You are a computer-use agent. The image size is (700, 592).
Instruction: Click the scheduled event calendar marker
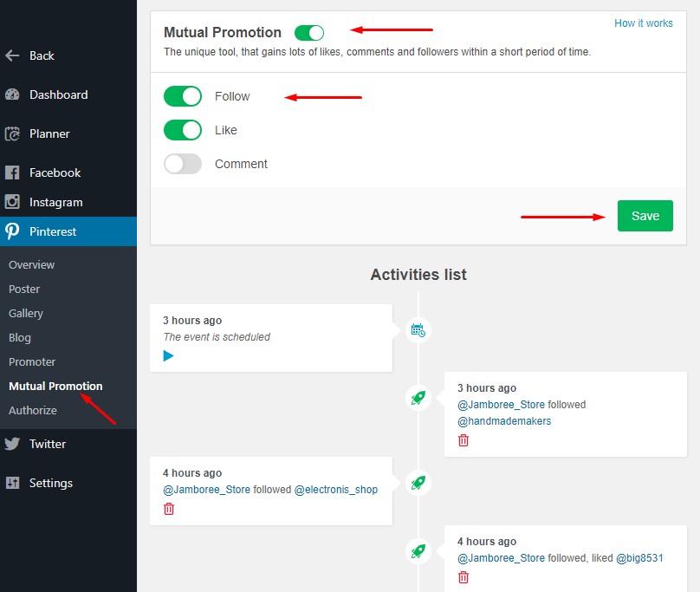pos(418,330)
